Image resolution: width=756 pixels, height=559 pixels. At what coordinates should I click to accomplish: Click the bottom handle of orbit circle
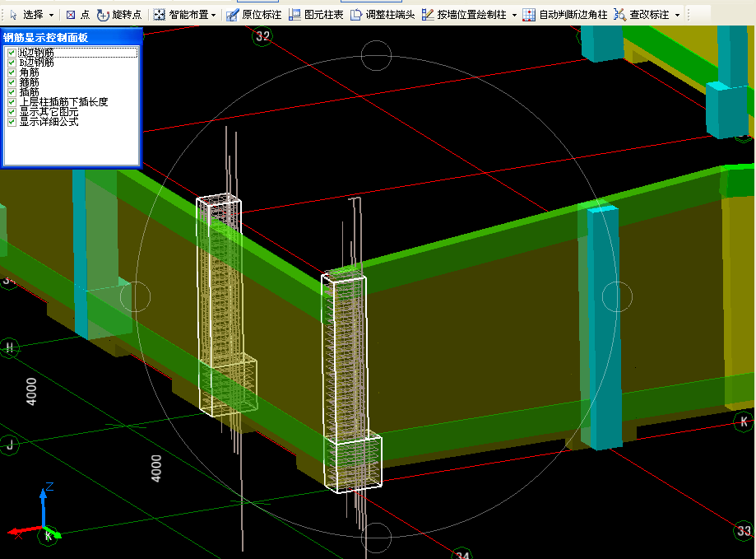pos(376,538)
